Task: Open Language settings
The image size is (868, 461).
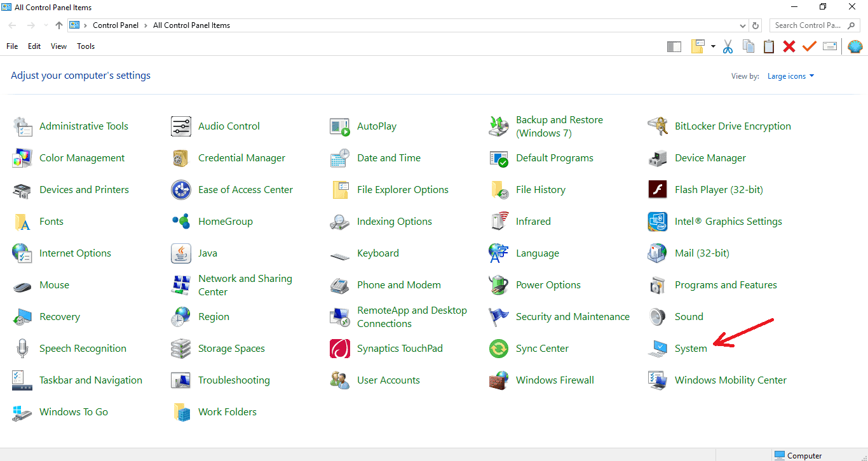Action: coord(524,253)
